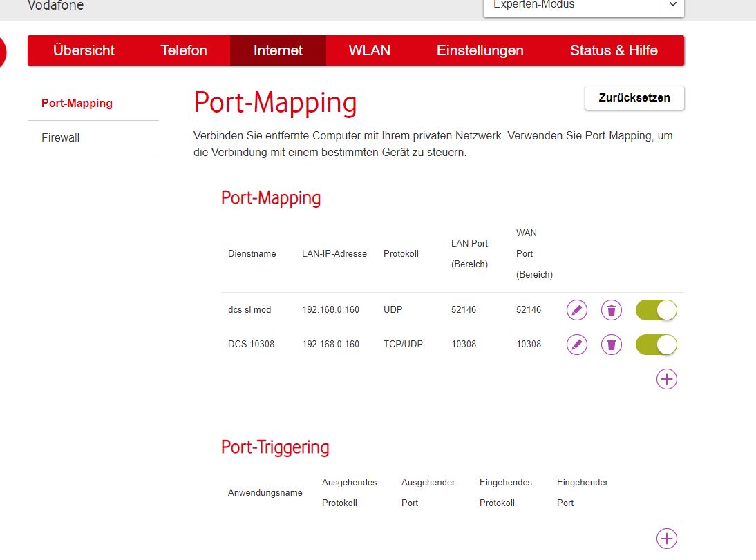This screenshot has width=756, height=560.
Task: Click WAN port value 52146
Action: (529, 310)
